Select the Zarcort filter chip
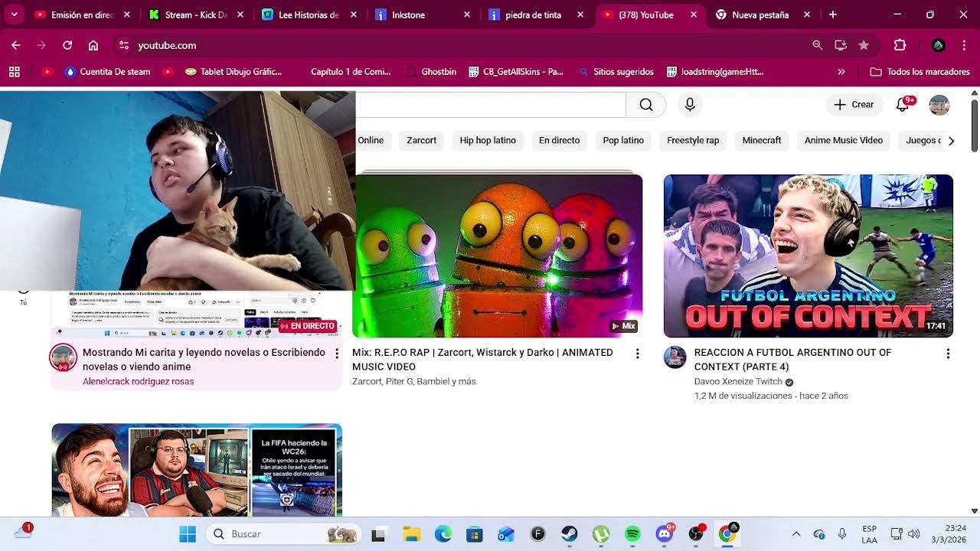 click(421, 141)
